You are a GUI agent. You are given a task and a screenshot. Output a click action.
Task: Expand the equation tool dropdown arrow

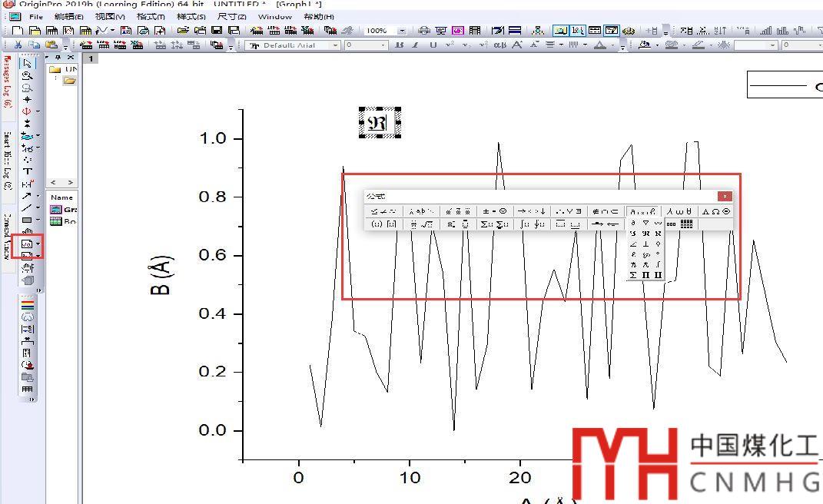(x=38, y=244)
